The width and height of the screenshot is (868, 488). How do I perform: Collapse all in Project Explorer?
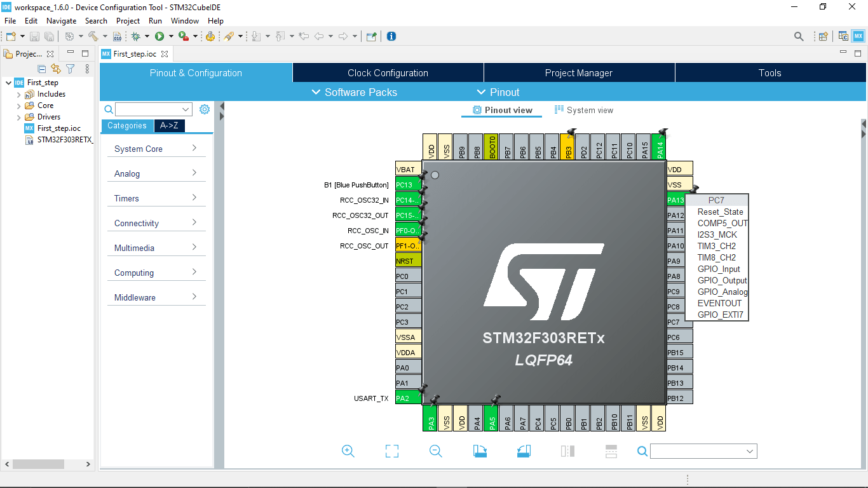coord(42,69)
